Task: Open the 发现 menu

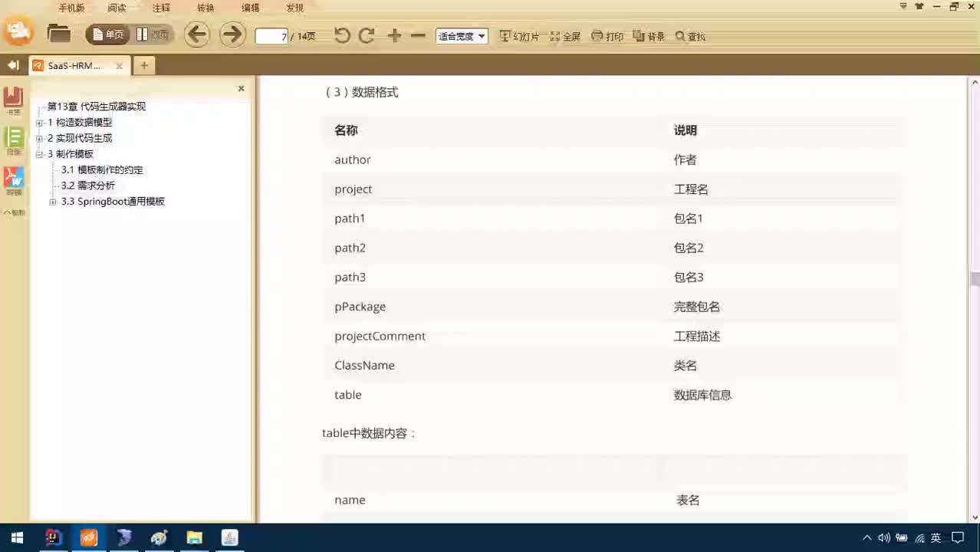Action: tap(294, 8)
